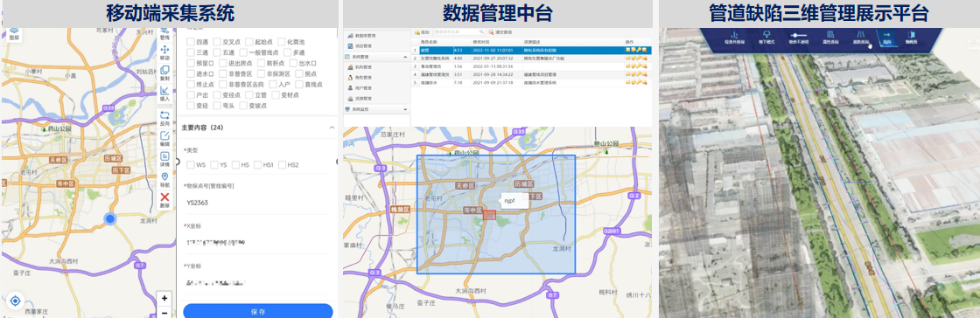
Task: Check the 进水口 checkbox
Action: coord(191,73)
